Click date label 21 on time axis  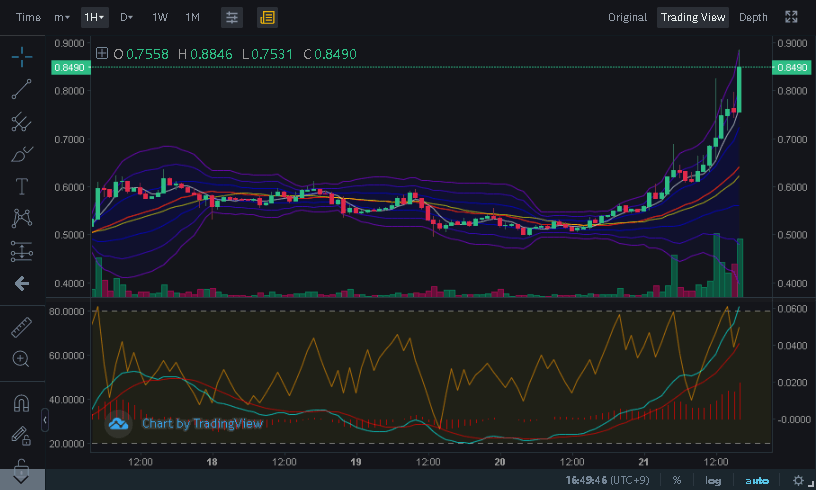pyautogui.click(x=644, y=462)
